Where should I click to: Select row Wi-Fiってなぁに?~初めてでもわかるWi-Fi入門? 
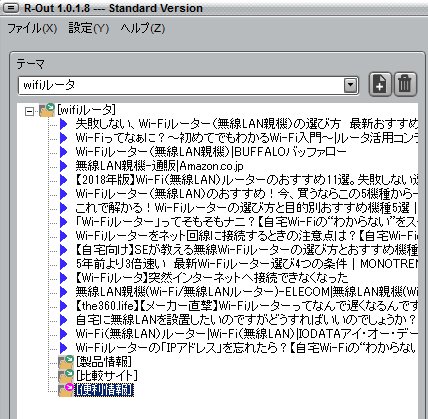pos(247,138)
